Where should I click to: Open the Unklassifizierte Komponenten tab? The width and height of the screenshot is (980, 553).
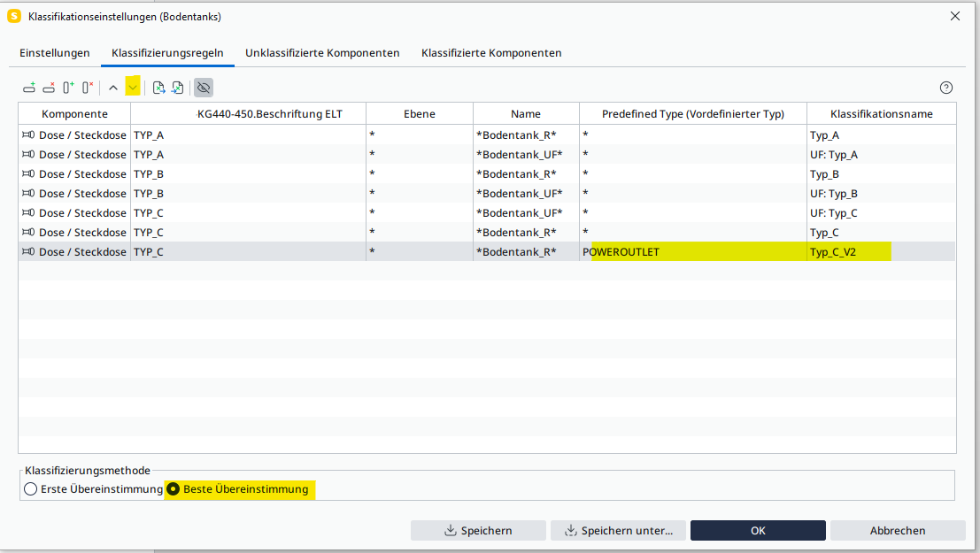pyautogui.click(x=322, y=53)
